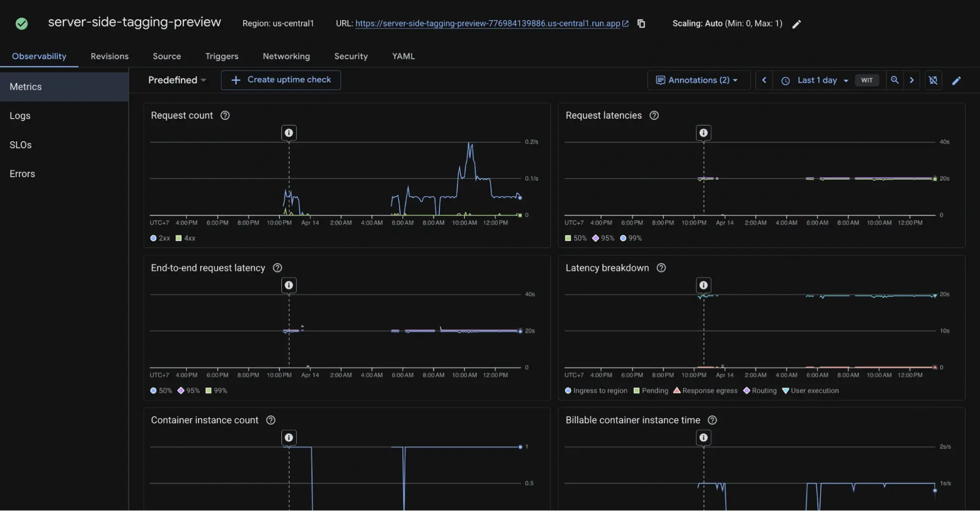Click Create uptime check button
The image size is (980, 511).
(281, 80)
